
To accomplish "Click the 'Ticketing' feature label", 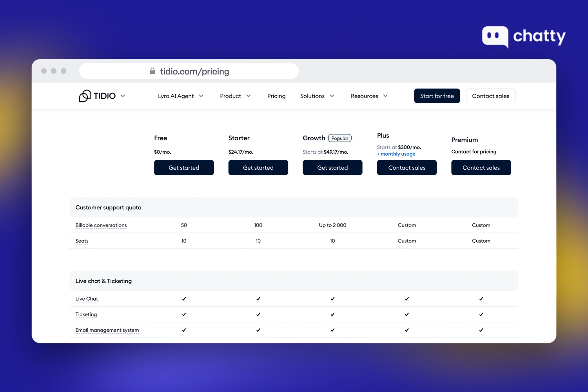I will point(86,314).
